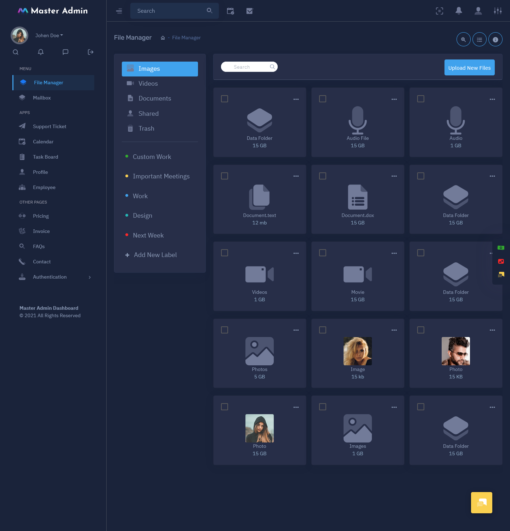Select the Document.dox card checkbox
The width and height of the screenshot is (510, 531).
[x=323, y=176]
